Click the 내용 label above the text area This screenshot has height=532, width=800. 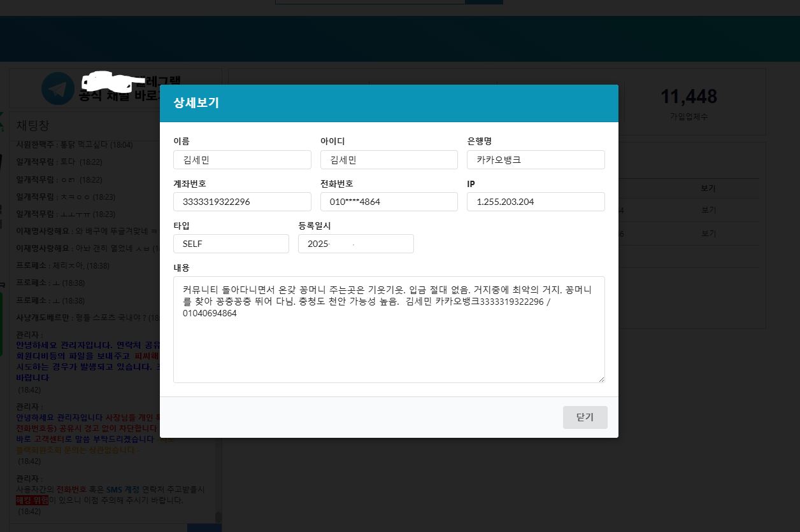[182, 268]
